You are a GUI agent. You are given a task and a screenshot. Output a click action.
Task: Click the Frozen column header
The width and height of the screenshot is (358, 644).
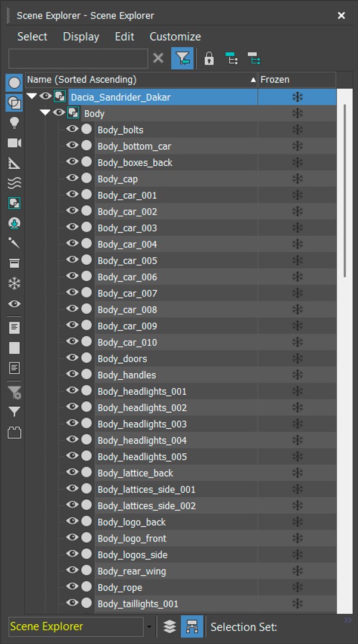click(x=297, y=80)
